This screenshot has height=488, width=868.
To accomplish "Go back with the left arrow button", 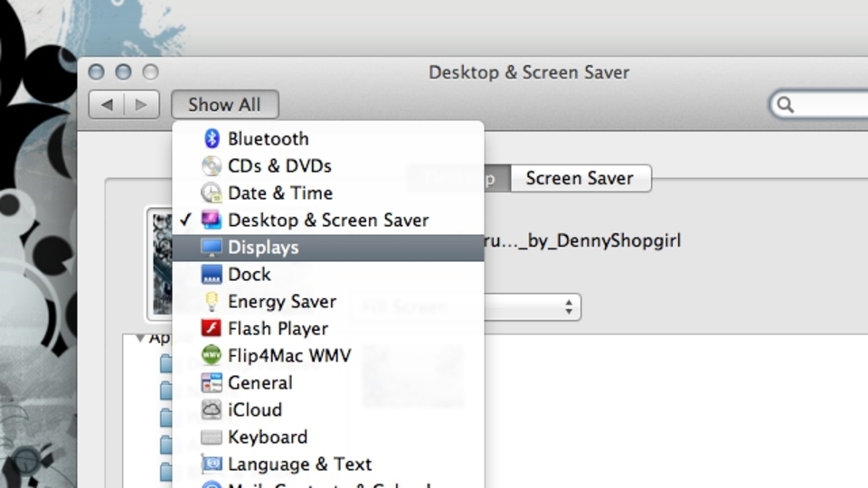I will 107,105.
